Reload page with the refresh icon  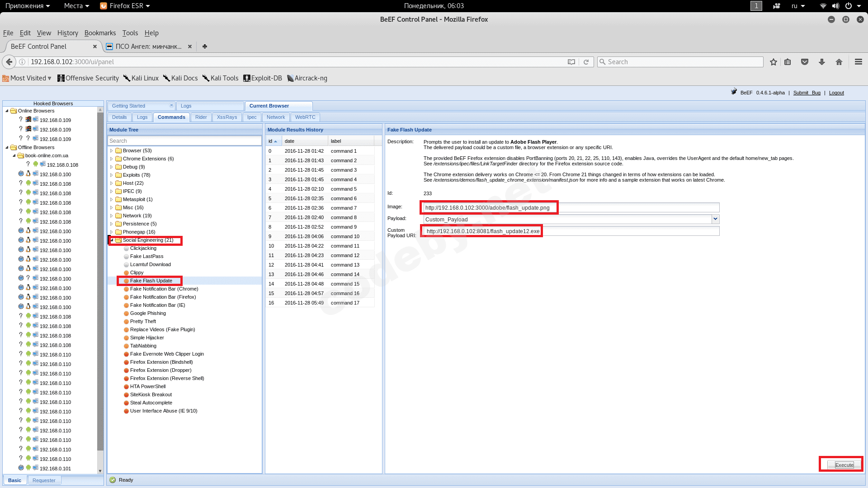pos(586,62)
